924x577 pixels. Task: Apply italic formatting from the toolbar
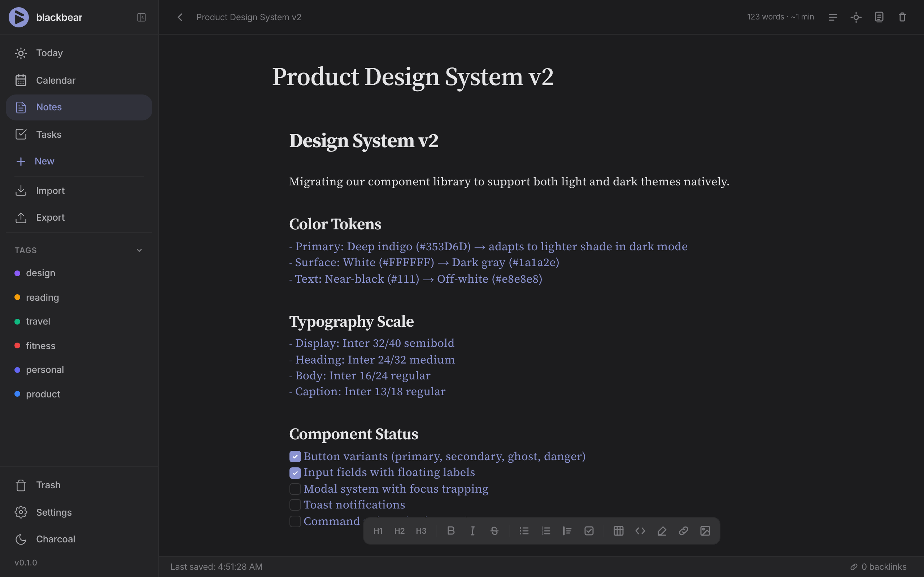point(472,530)
